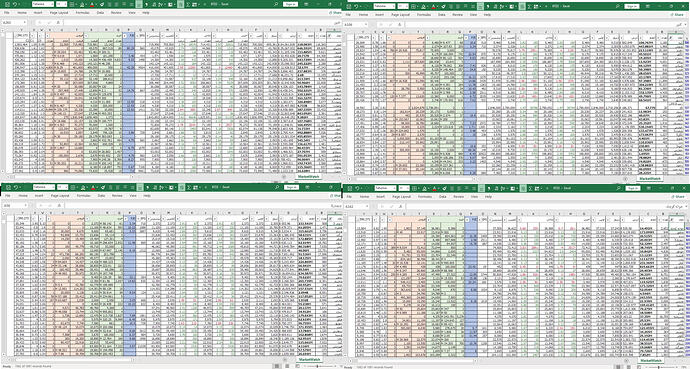Click Borders icon in top-left window toolbar
The height and width of the screenshot is (369, 690).
click(x=71, y=4)
